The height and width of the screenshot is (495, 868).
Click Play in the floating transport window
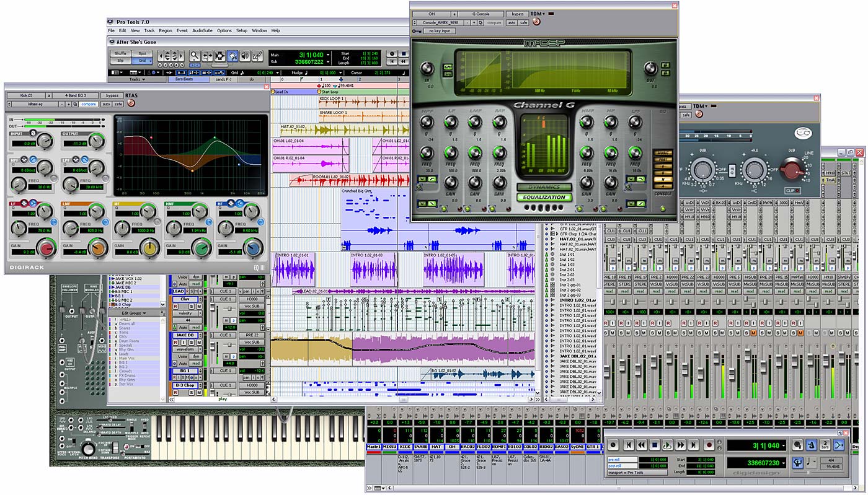(x=668, y=445)
